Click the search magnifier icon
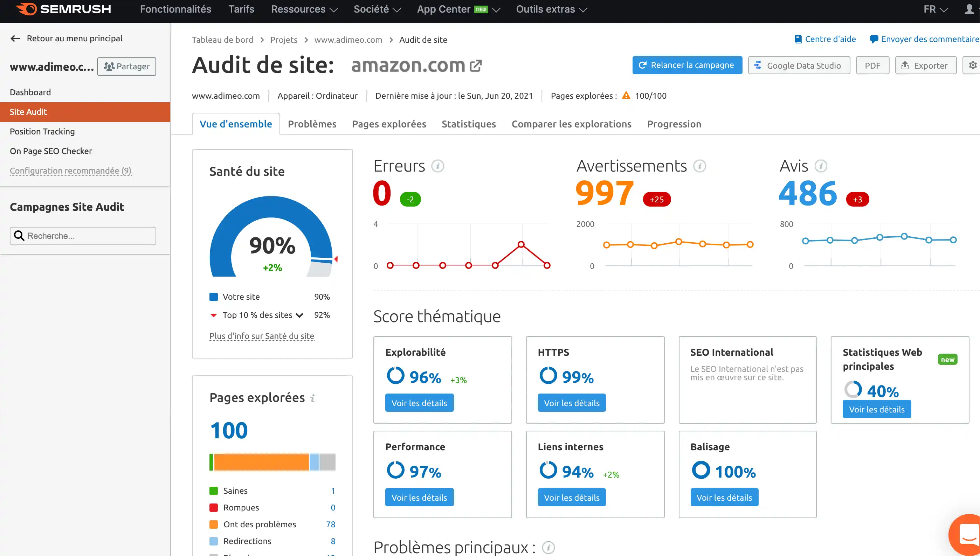The height and width of the screenshot is (556, 980). 19,236
